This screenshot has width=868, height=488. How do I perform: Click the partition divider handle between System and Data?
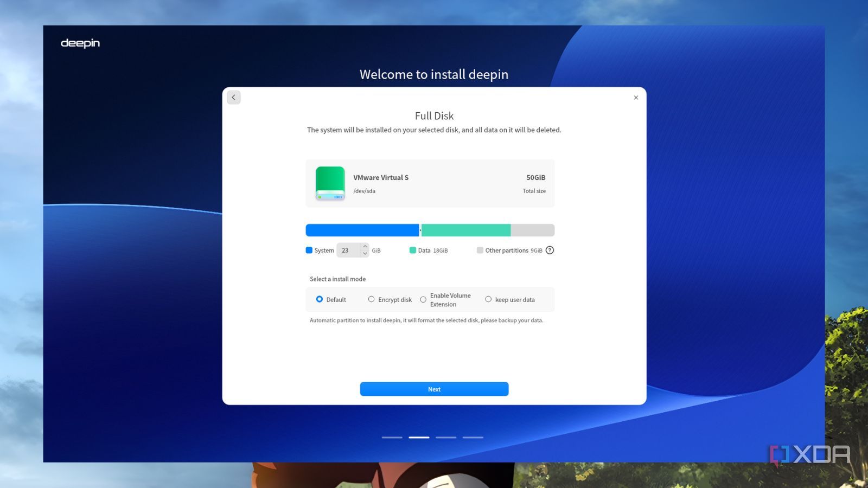[x=420, y=230]
